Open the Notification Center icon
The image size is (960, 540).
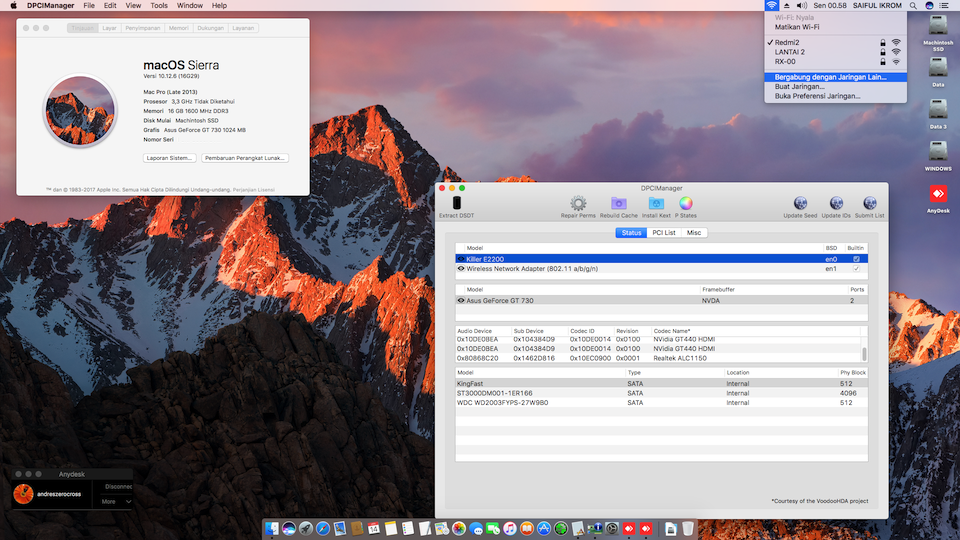coord(945,6)
